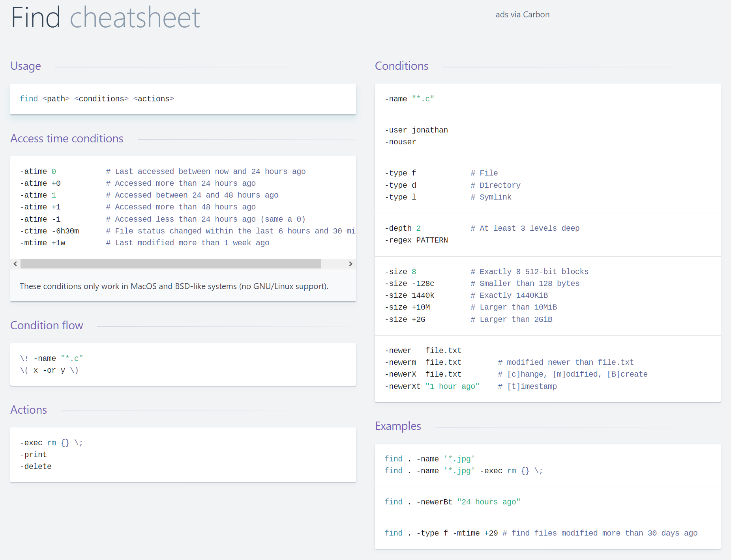Image resolution: width=731 pixels, height=560 pixels.
Task: Click the 'Find cheatsheet' page title
Action: [x=105, y=17]
